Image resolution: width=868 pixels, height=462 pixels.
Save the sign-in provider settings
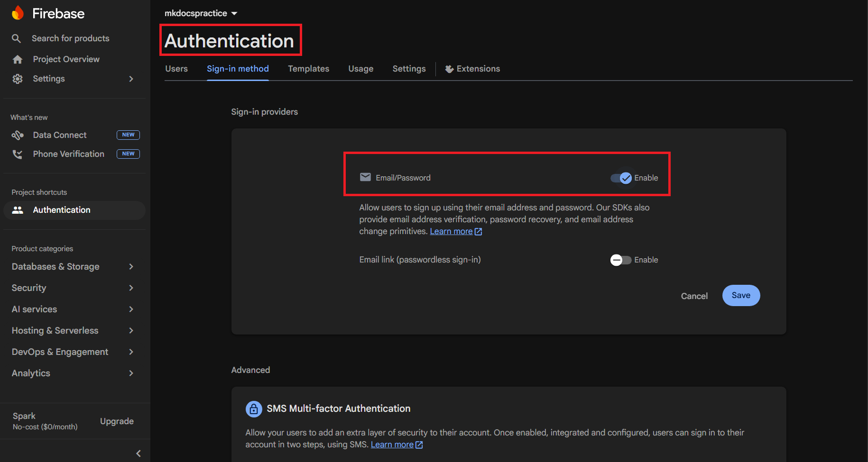(x=741, y=295)
